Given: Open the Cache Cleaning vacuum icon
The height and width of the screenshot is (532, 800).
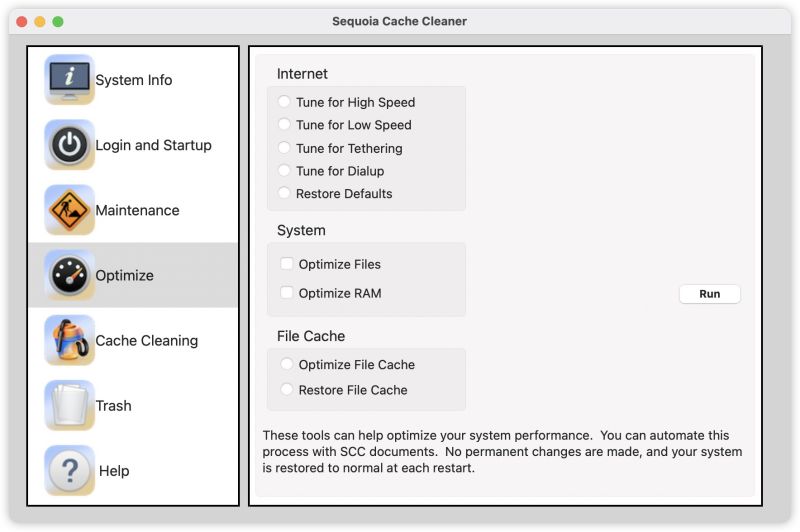Looking at the screenshot, I should click(x=69, y=340).
